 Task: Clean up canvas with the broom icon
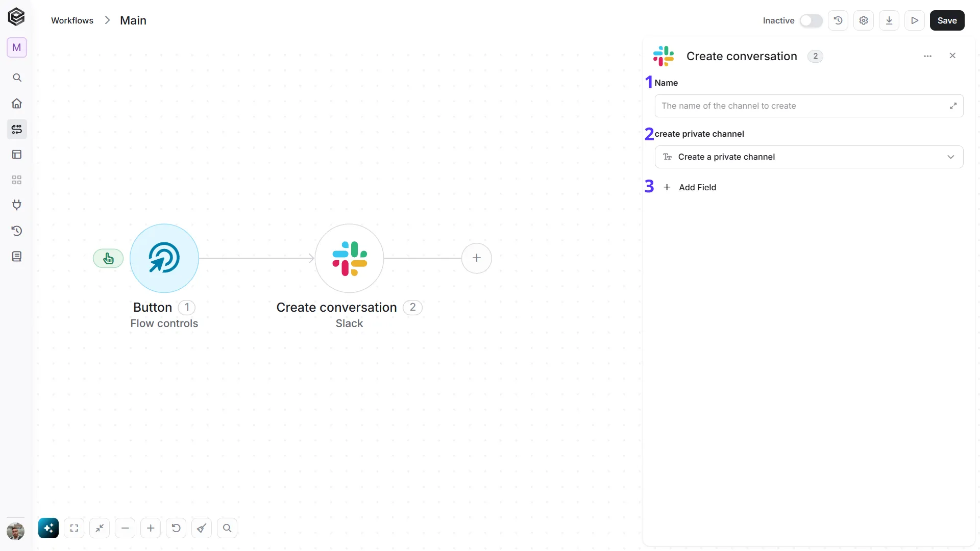[202, 528]
